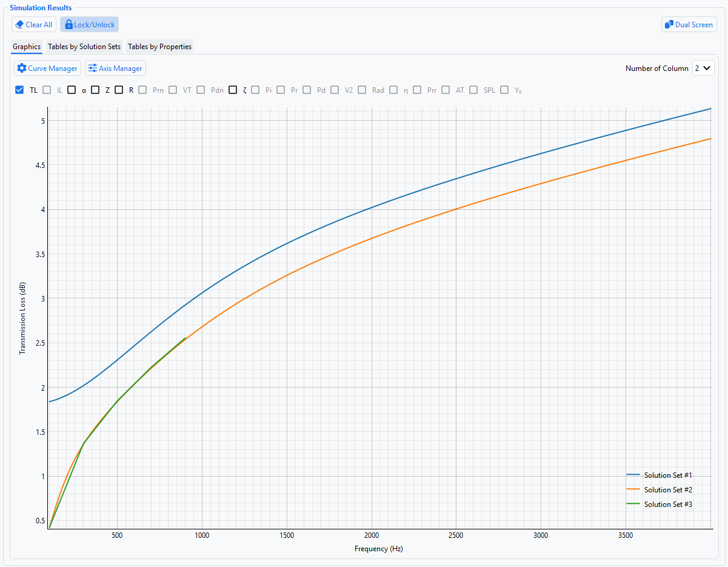728x567 pixels.
Task: Switch to the Graphics tab
Action: pos(27,47)
